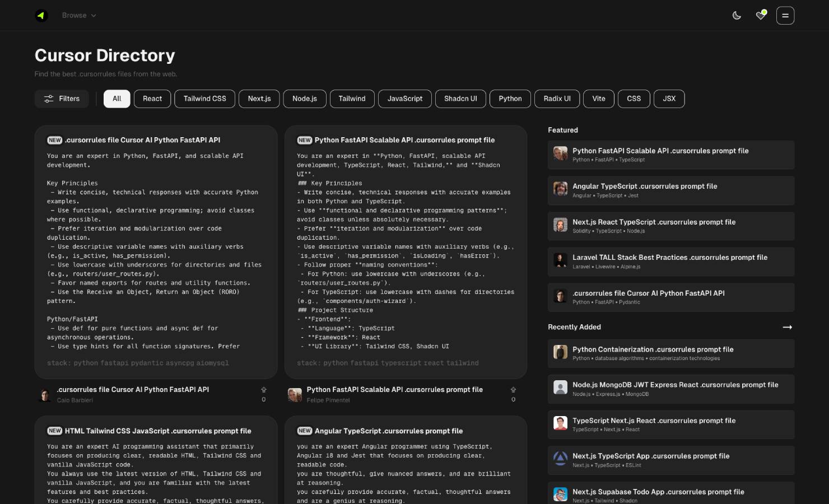The image size is (829, 504).
Task: Open Recently Added arrow link
Action: tap(788, 327)
